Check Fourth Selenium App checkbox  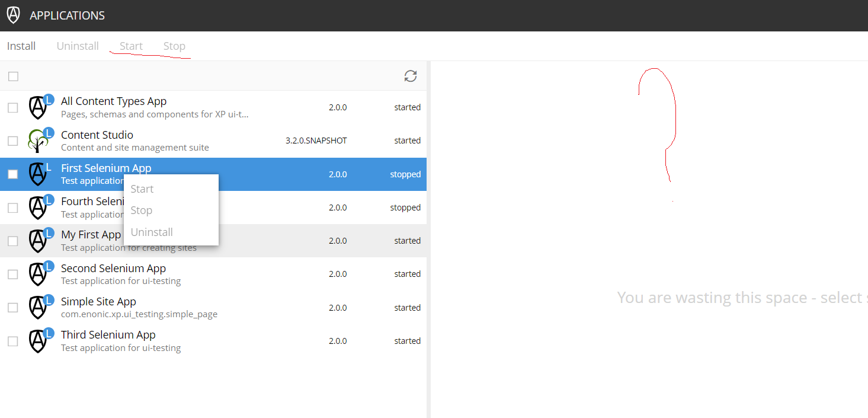pos(13,208)
